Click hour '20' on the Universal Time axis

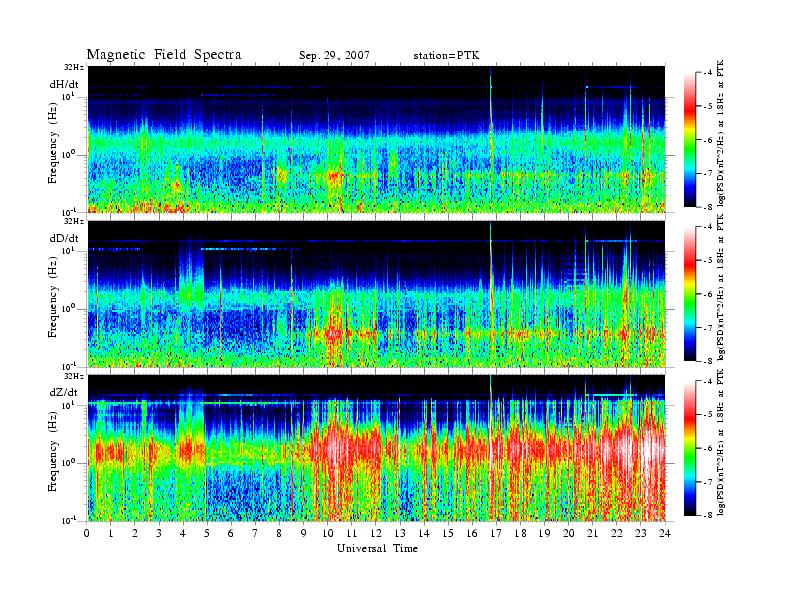[569, 533]
